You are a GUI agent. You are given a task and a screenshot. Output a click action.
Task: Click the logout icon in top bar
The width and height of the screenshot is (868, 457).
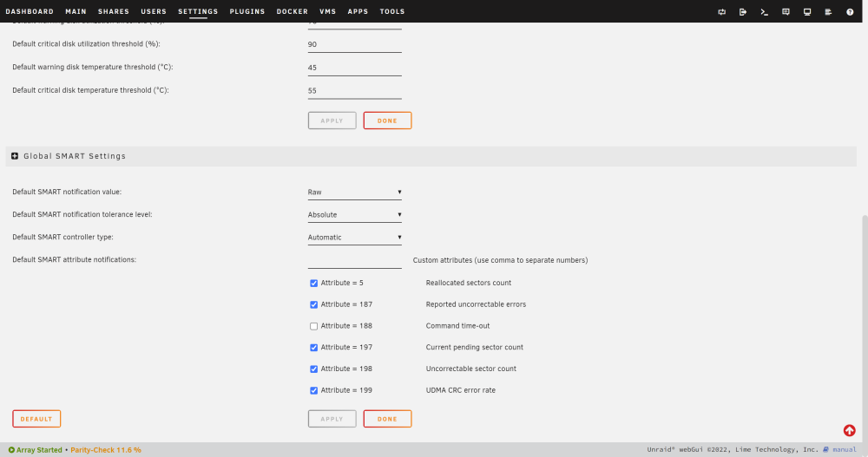(743, 11)
